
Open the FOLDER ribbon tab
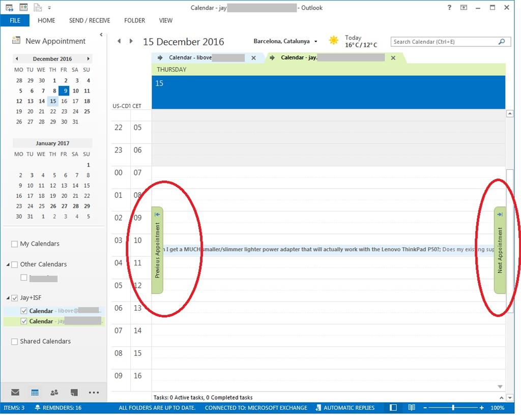pos(134,20)
